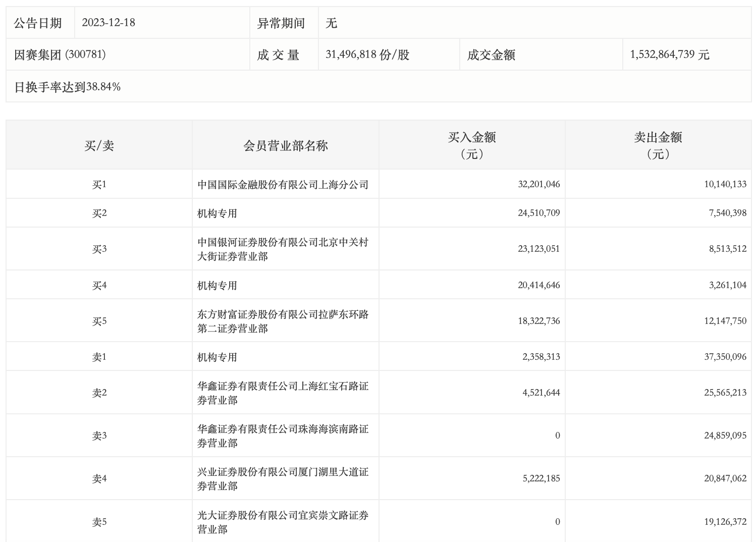Select sell amount 19,126,372

point(725,522)
